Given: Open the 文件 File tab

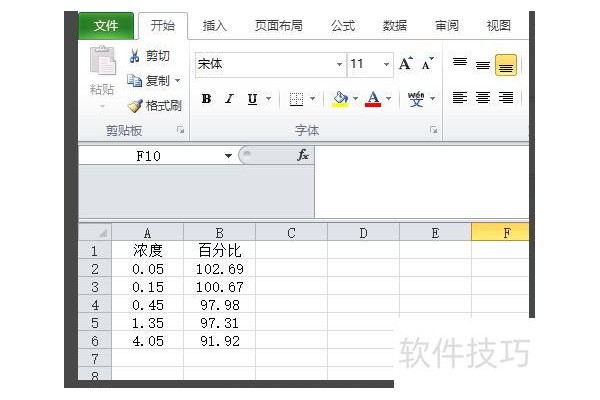Looking at the screenshot, I should (x=106, y=26).
